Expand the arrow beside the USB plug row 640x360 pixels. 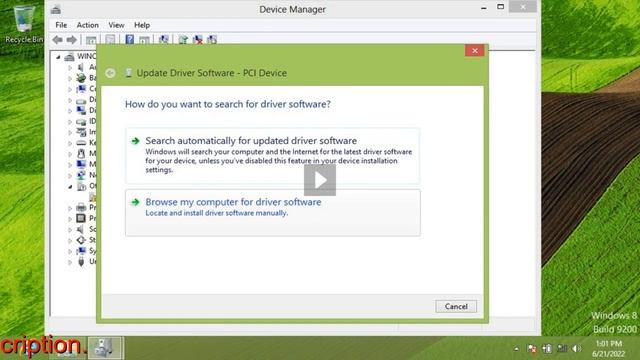pos(70,262)
